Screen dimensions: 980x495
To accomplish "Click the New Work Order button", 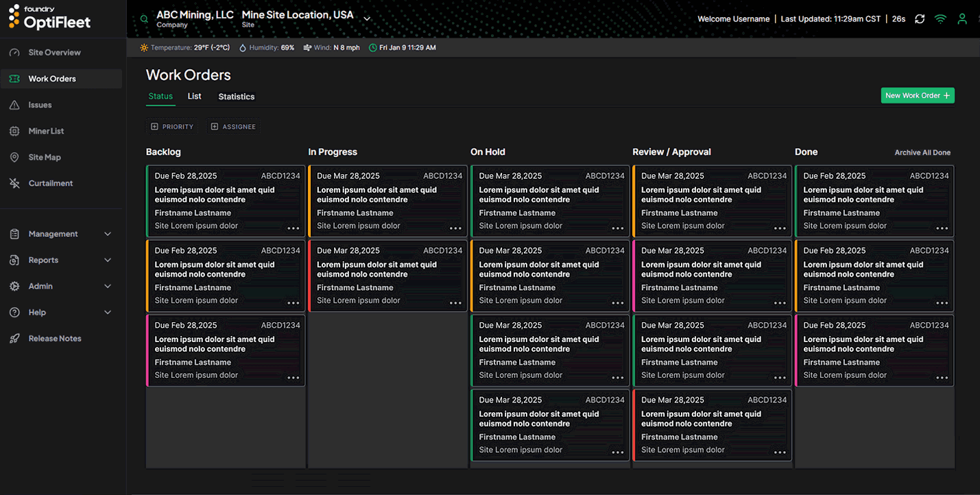I will tap(918, 95).
